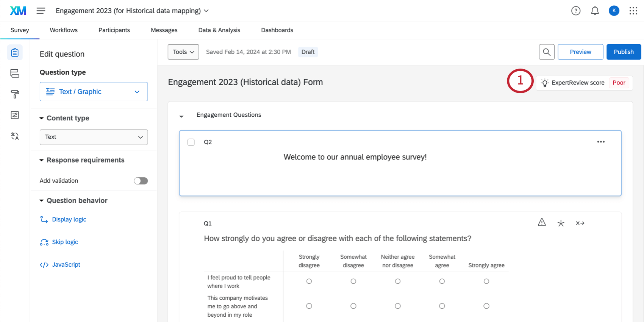Image resolution: width=644 pixels, height=322 pixels.
Task: Click the Publish button
Action: point(623,52)
